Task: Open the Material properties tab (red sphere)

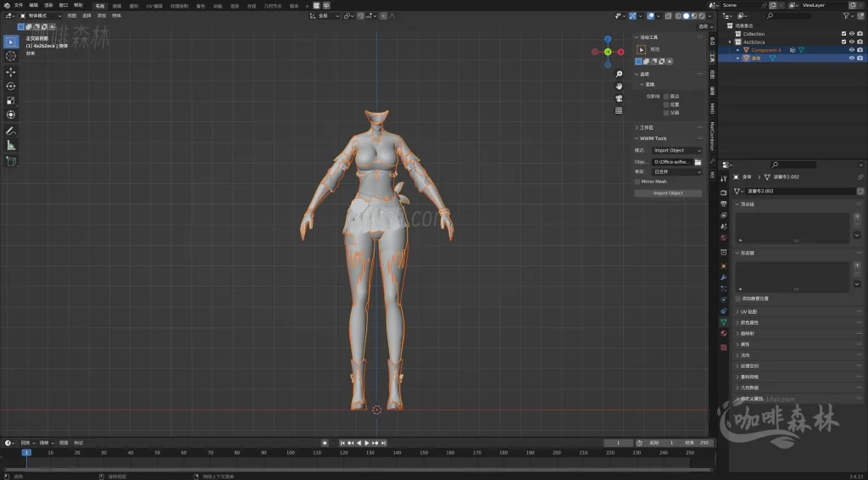Action: 724,333
